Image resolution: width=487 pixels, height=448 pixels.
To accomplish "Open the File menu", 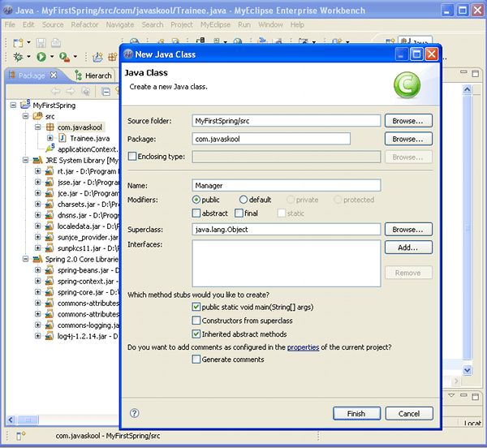I will click(11, 25).
